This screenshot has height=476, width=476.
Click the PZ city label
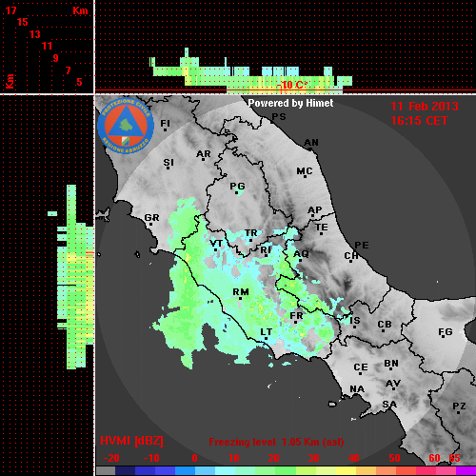[459, 406]
